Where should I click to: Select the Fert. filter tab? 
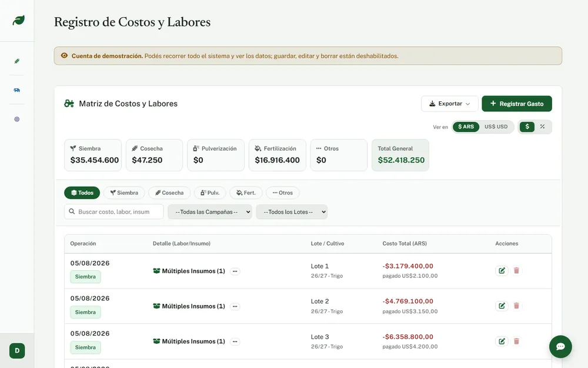coord(246,193)
